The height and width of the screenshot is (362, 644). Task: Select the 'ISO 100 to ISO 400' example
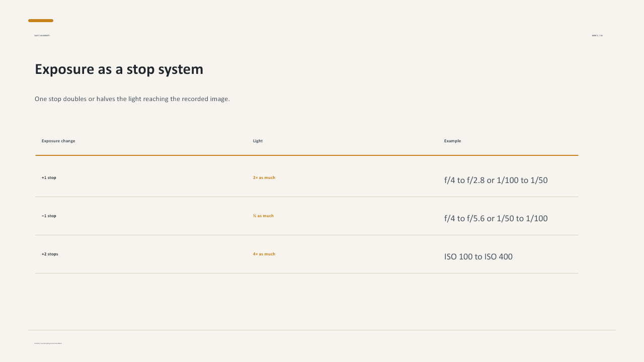[x=478, y=256]
